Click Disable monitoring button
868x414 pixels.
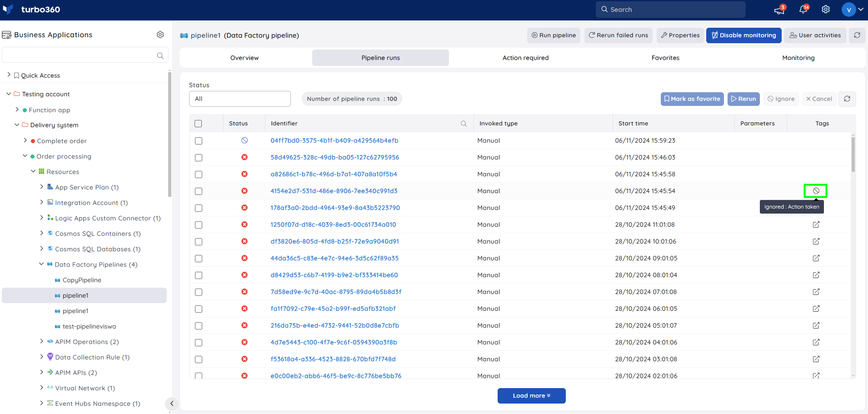[743, 35]
